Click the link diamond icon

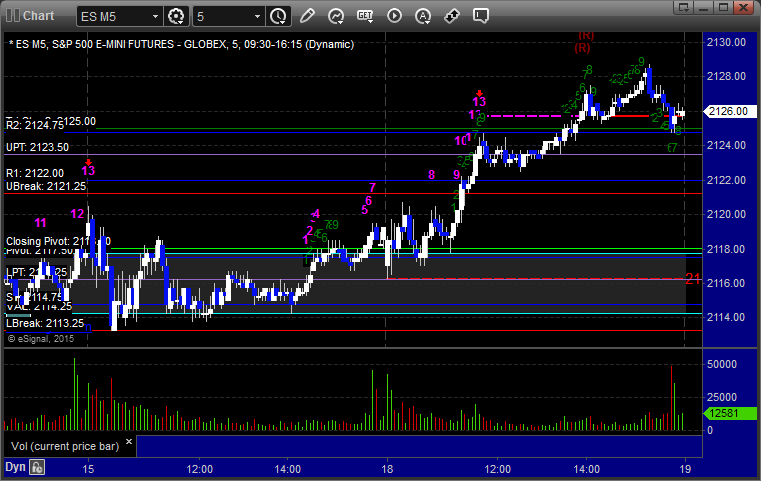[452, 16]
